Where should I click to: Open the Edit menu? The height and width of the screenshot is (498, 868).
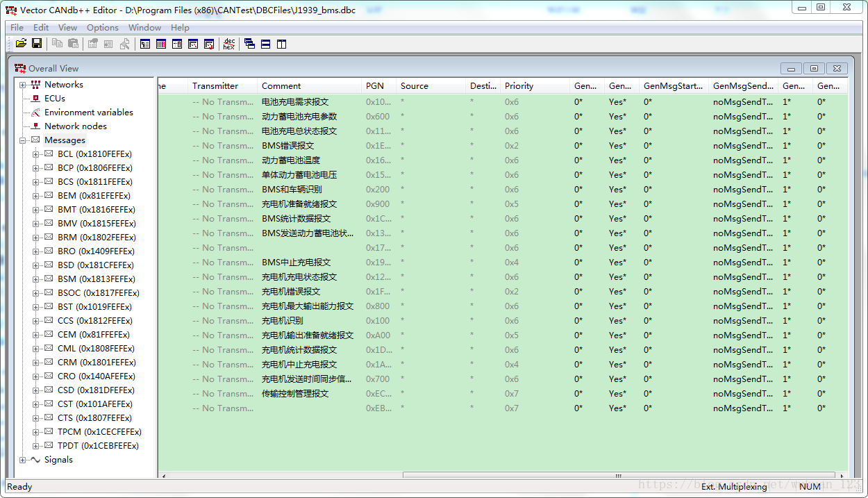pyautogui.click(x=41, y=28)
